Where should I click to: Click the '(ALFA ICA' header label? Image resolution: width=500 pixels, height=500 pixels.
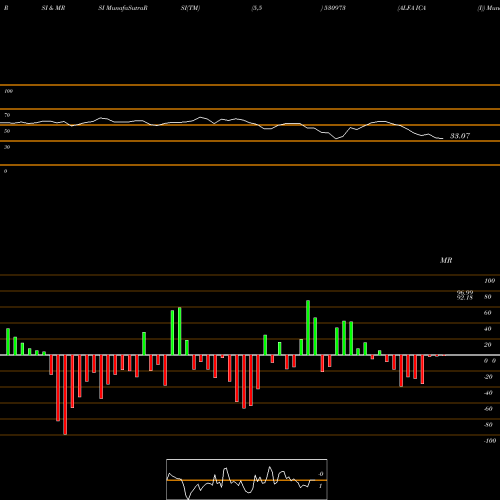click(412, 8)
